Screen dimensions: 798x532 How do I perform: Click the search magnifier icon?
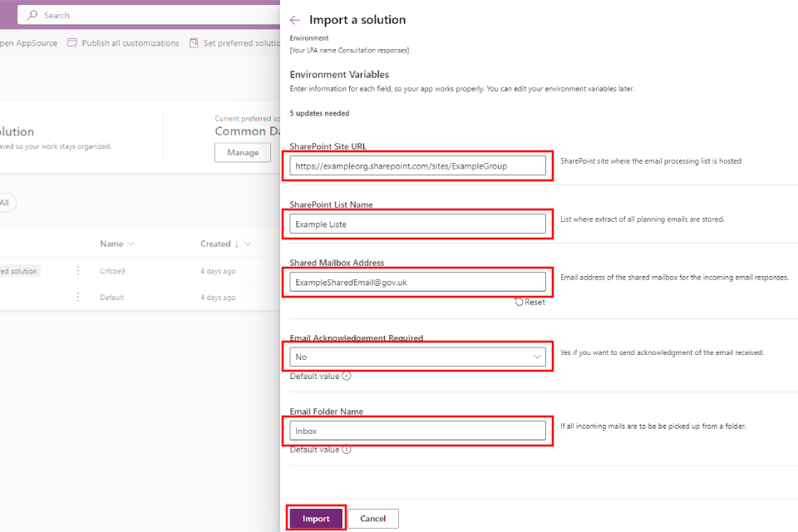(32, 15)
